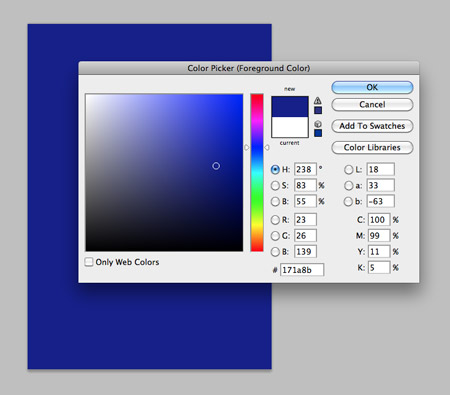Select the B brightness radio button
Screen dimensions: 450x395
(275, 201)
